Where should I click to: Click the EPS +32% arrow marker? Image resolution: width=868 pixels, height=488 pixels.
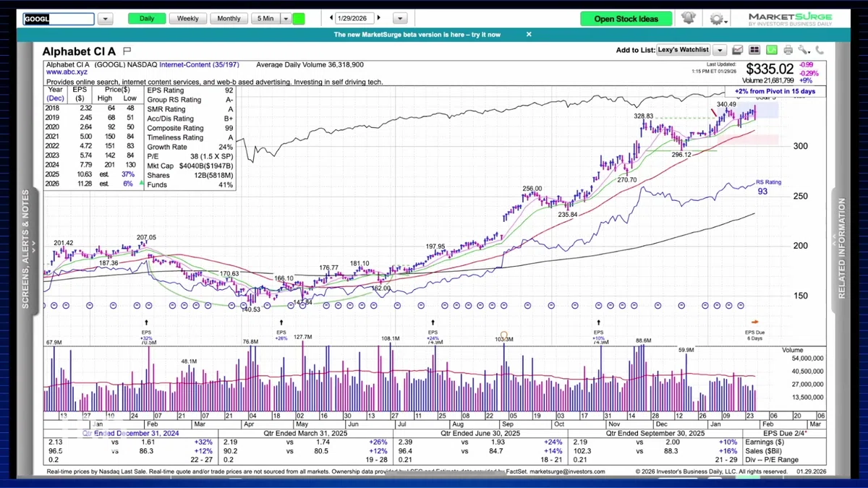point(147,322)
